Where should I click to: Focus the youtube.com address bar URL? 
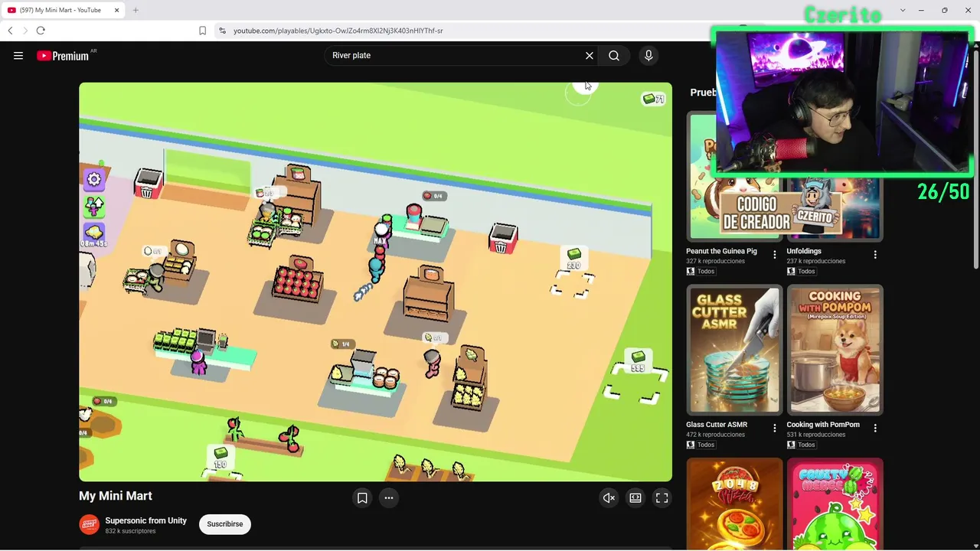click(x=338, y=31)
